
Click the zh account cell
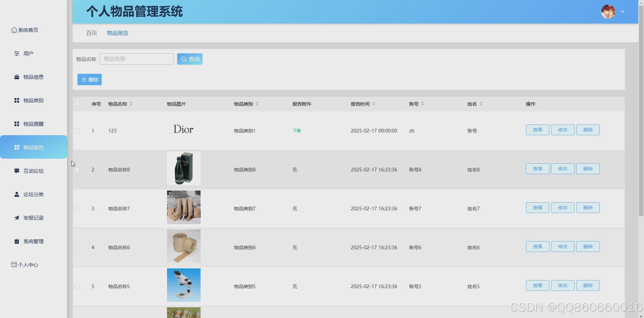click(x=412, y=131)
